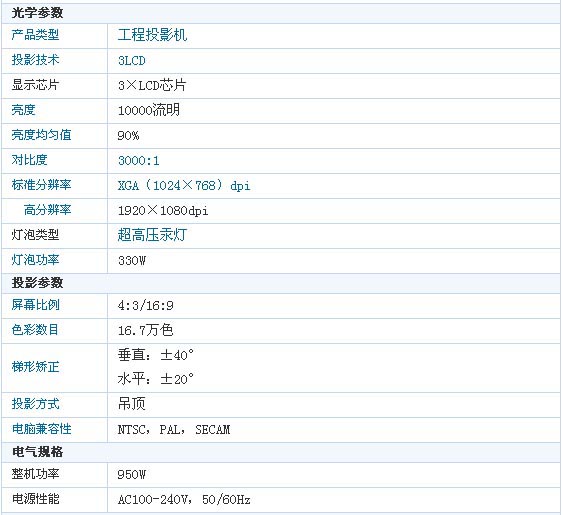Open the 产品类型 label link

point(35,35)
